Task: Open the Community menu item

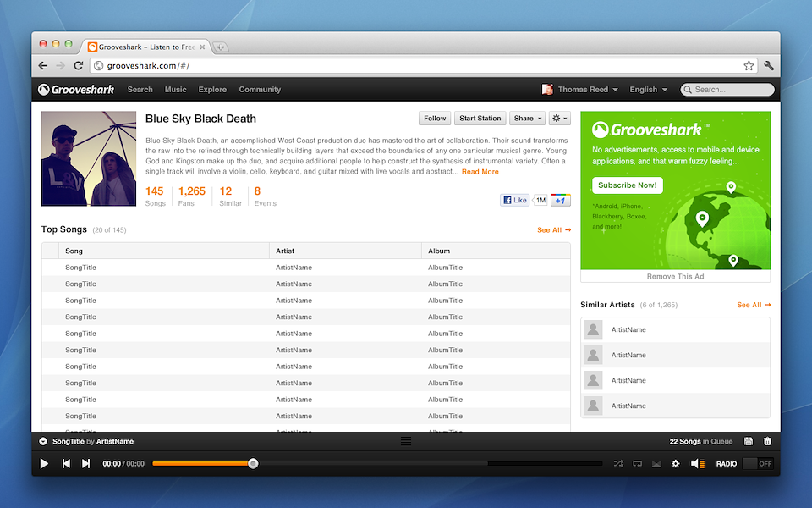Action: point(260,89)
